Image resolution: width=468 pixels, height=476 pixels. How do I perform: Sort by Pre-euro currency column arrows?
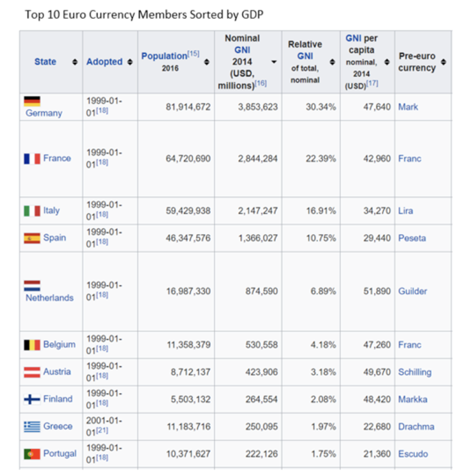tap(443, 62)
